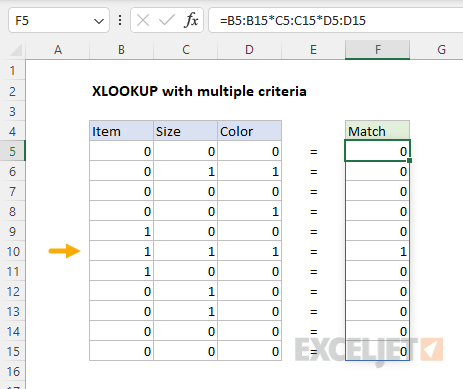This screenshot has width=463, height=389.
Task: Select Size cell C6 showing 1
Action: pyautogui.click(x=185, y=171)
